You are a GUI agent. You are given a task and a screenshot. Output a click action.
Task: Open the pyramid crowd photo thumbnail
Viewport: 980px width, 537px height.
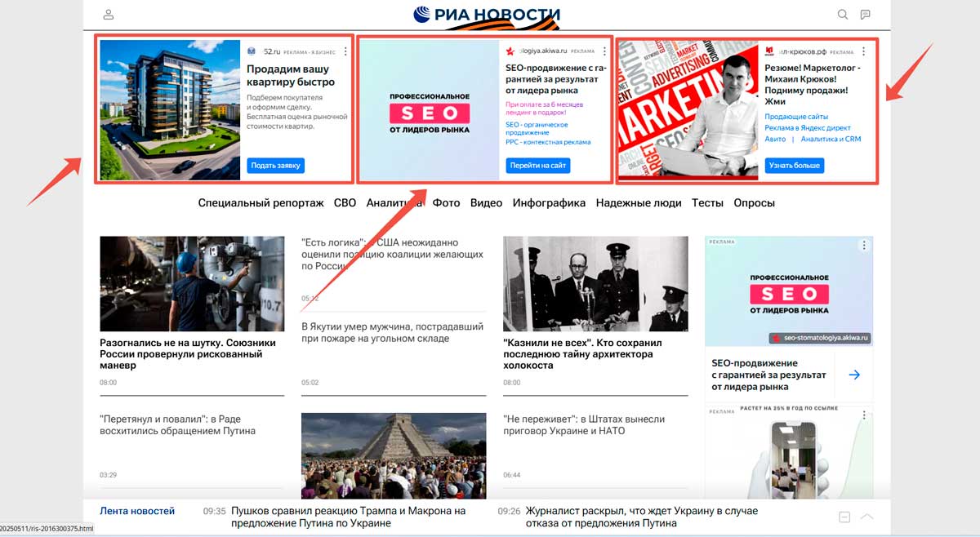coord(394,455)
